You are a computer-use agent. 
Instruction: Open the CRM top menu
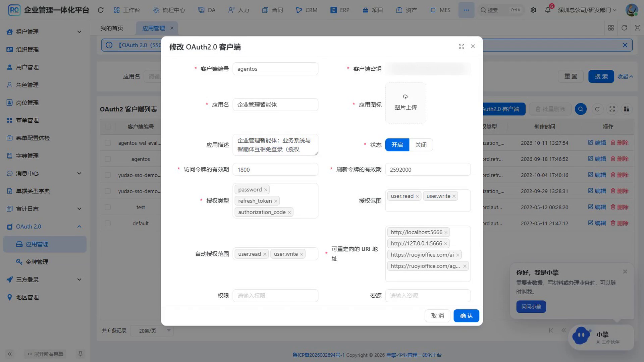pos(307,10)
